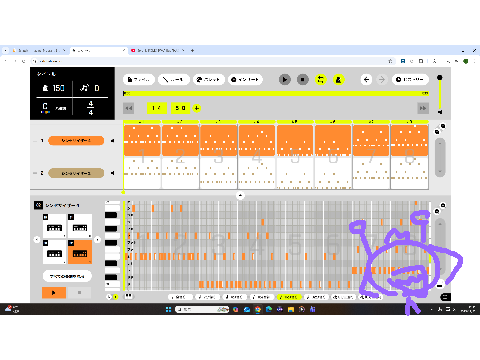Click the tempo 150 metronome setting
The height and width of the screenshot is (360, 480).
[x=53, y=88]
